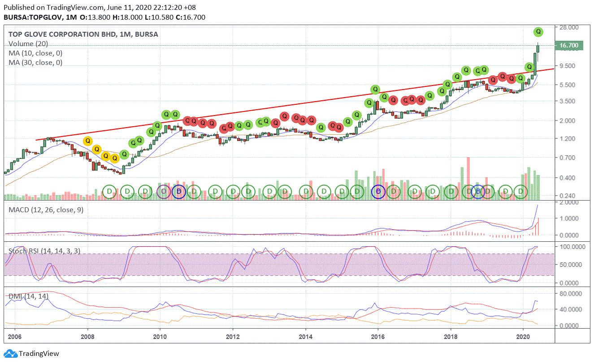This screenshot has height=364, width=594.
Task: Click the blue B marker near 2010
Action: click(x=179, y=192)
